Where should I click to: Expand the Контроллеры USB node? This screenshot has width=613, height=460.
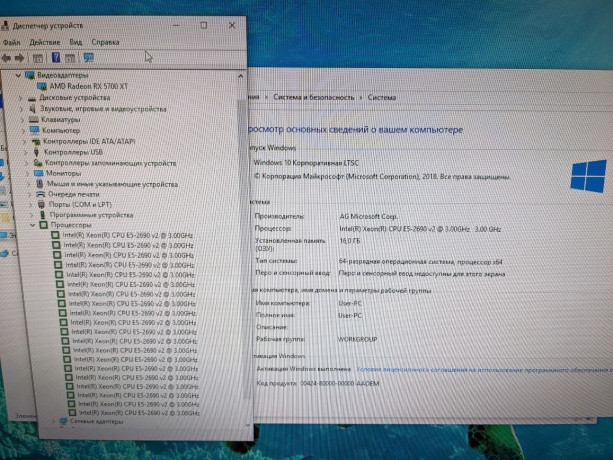click(x=26, y=152)
